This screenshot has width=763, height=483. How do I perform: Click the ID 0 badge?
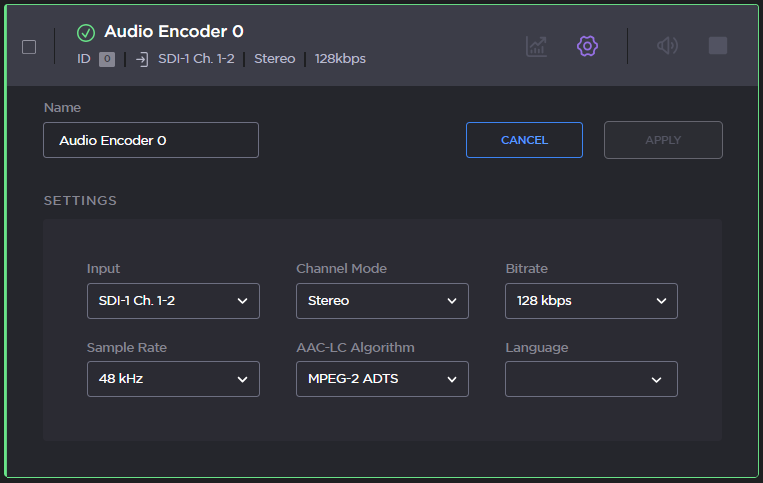coord(107,59)
